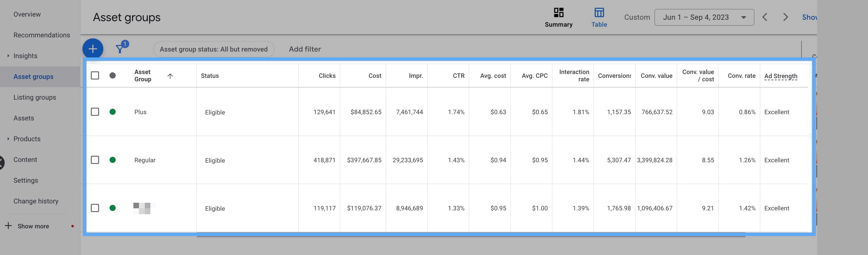868x255 pixels.
Task: Sort by Interaction rate column header
Action: click(574, 75)
